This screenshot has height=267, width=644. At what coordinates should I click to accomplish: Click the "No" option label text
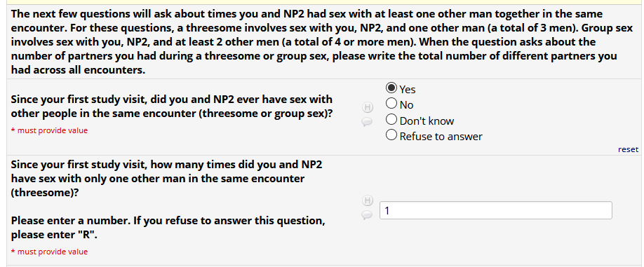[406, 105]
